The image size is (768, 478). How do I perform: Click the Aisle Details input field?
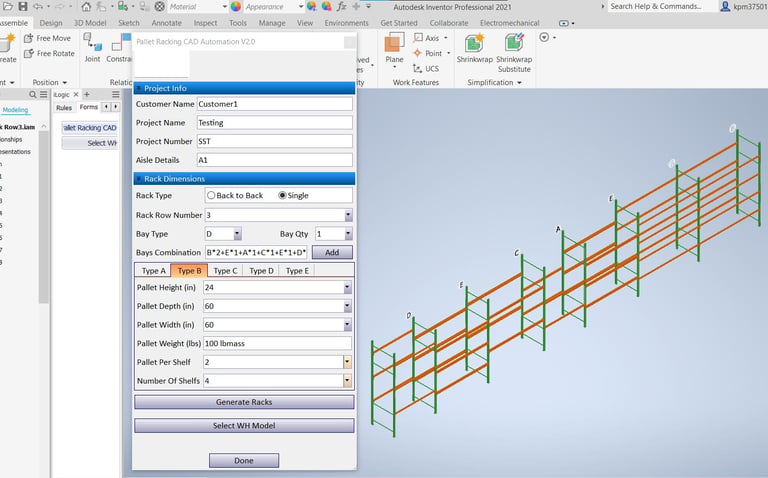(274, 160)
